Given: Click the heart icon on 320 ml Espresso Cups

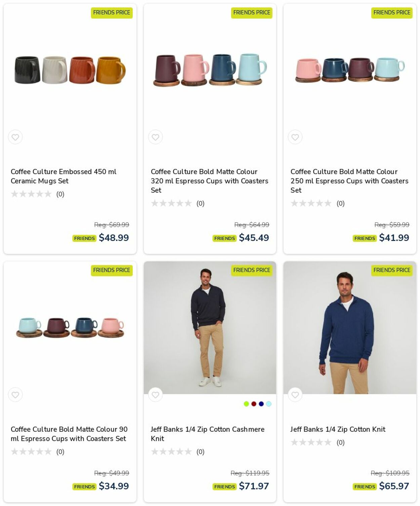Looking at the screenshot, I should pos(155,137).
